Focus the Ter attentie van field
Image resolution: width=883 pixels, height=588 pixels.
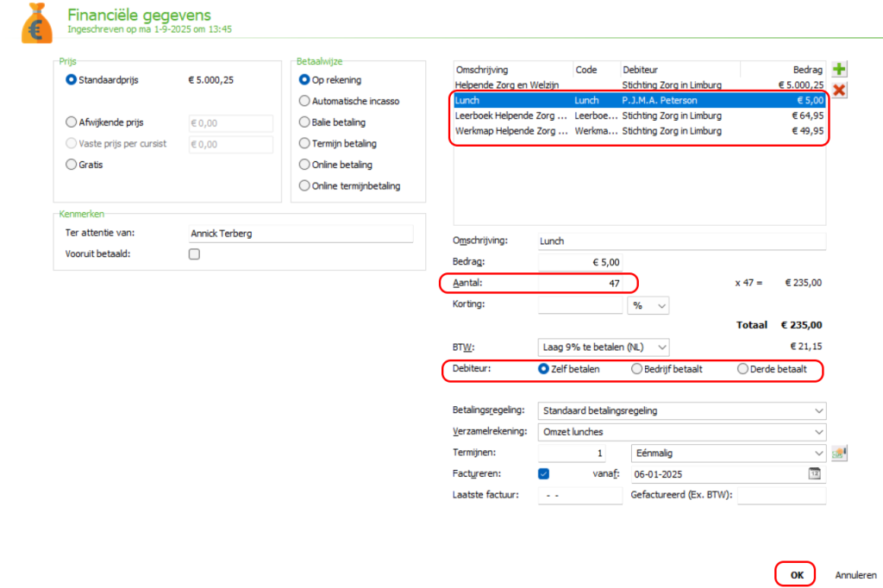pyautogui.click(x=301, y=233)
